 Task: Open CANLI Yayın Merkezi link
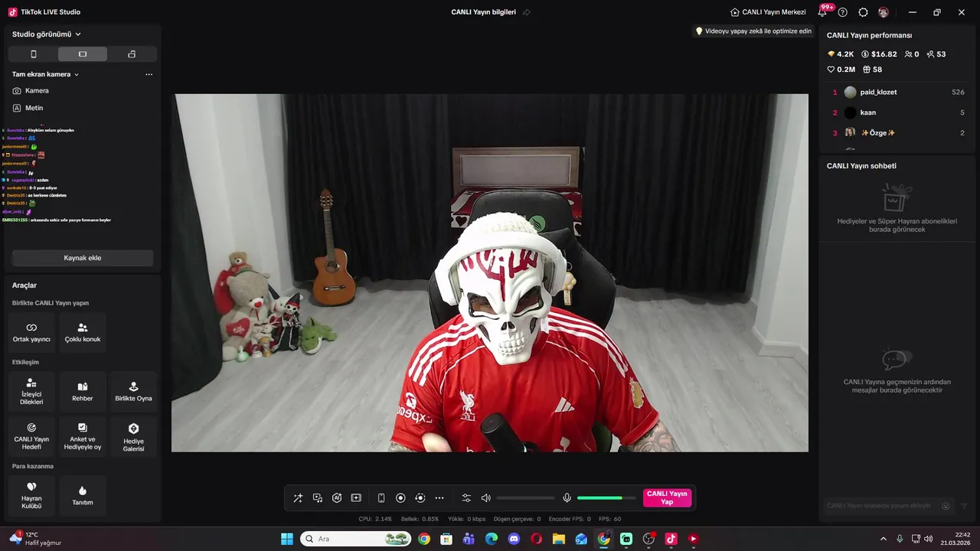pos(768,12)
